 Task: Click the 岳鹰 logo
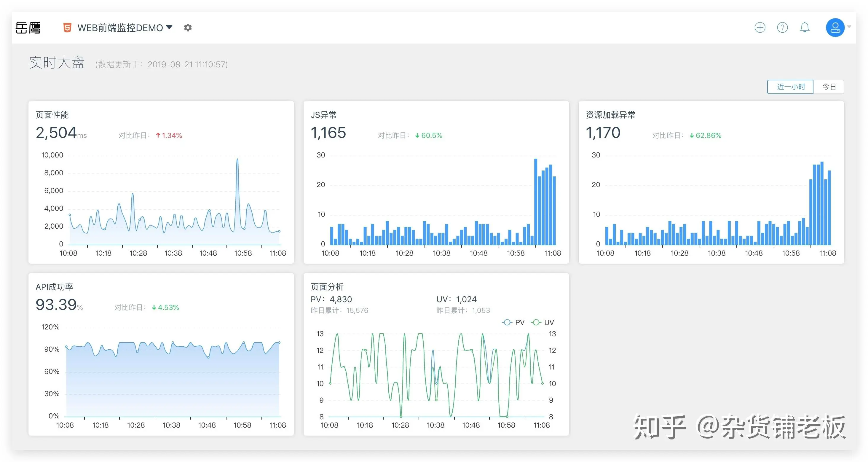(x=28, y=28)
